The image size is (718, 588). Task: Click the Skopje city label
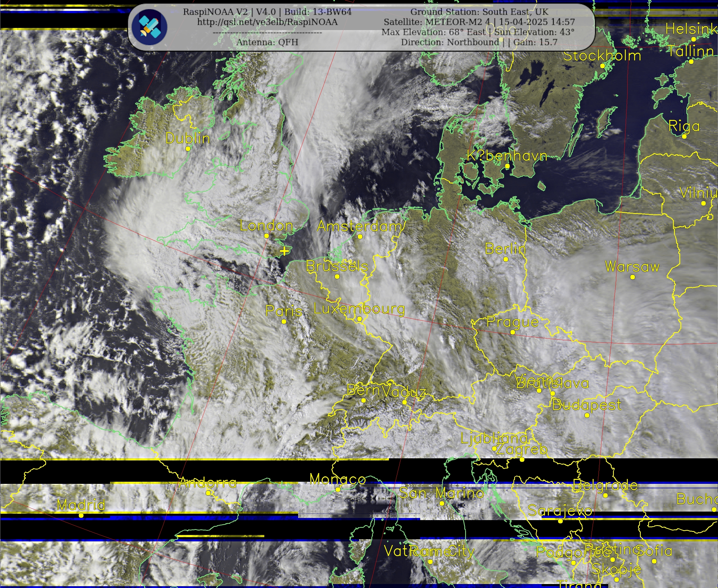[x=616, y=570]
